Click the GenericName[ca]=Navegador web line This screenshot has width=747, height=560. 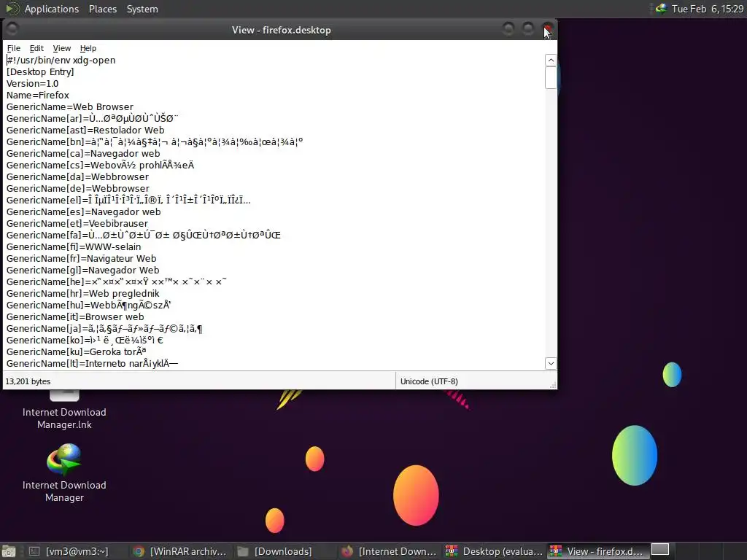pos(83,153)
